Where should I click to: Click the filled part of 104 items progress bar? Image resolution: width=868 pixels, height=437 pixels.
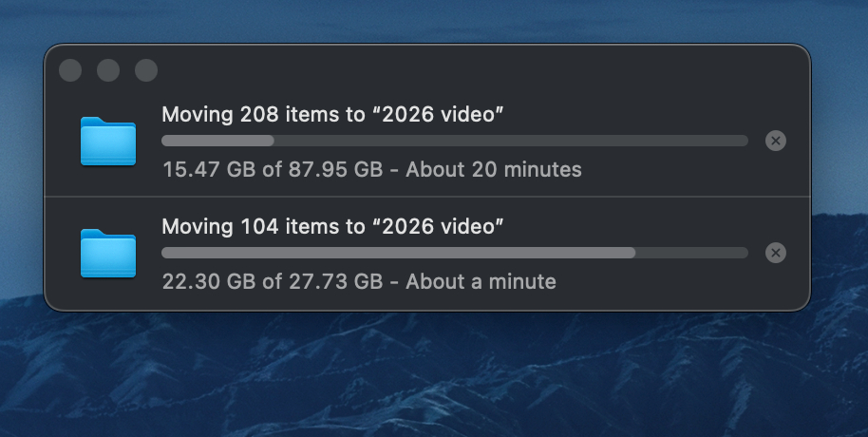click(x=399, y=253)
